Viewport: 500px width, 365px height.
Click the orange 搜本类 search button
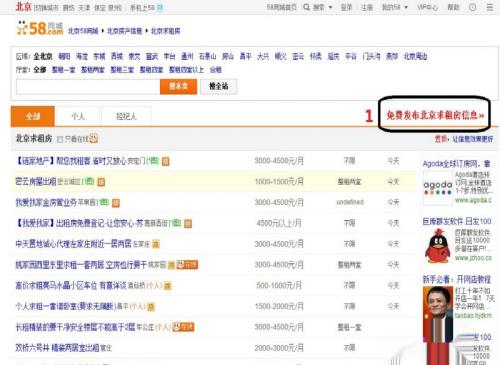[x=178, y=86]
